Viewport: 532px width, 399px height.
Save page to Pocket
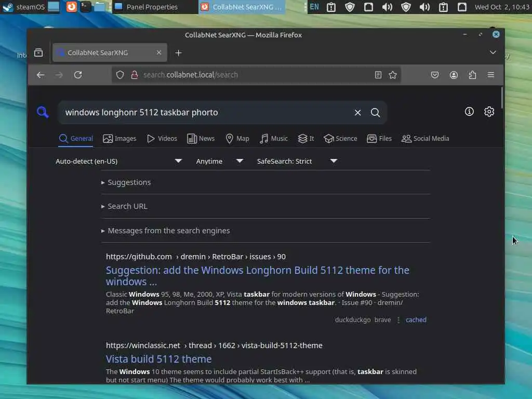[435, 75]
